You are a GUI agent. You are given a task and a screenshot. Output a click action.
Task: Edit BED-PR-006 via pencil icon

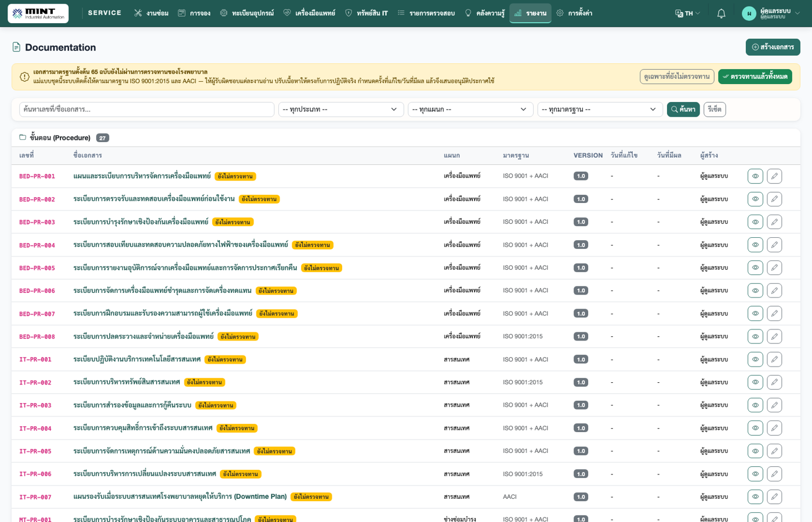[774, 291]
